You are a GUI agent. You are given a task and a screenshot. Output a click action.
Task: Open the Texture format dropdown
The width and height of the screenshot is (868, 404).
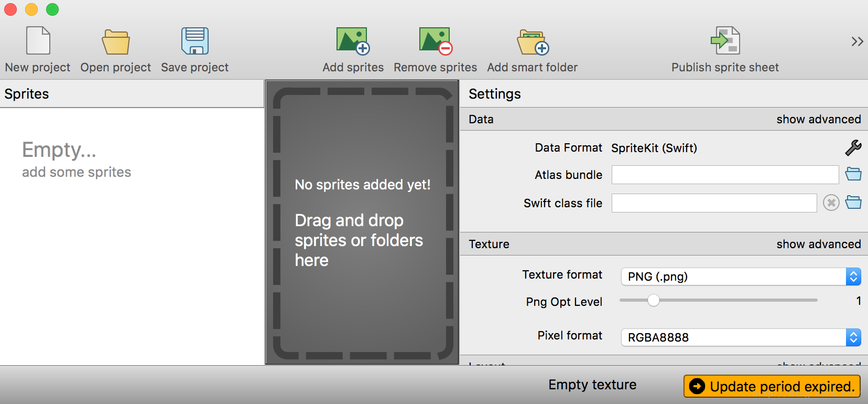pyautogui.click(x=741, y=277)
